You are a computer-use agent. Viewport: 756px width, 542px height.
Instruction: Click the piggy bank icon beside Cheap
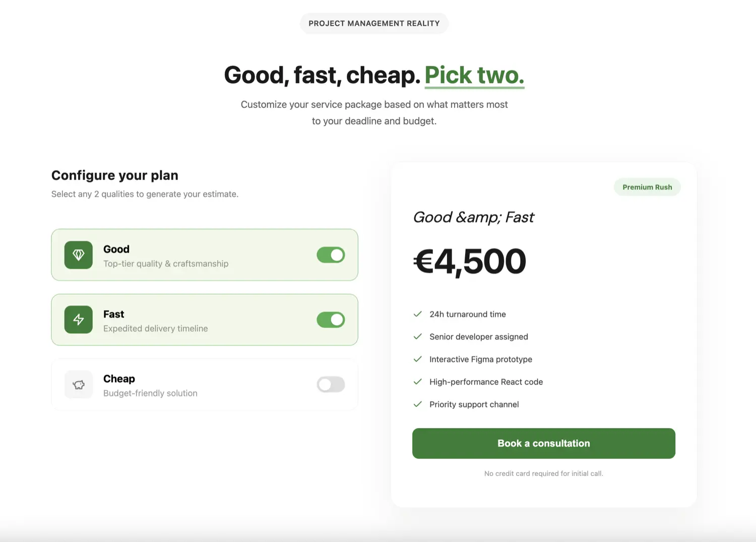tap(78, 384)
